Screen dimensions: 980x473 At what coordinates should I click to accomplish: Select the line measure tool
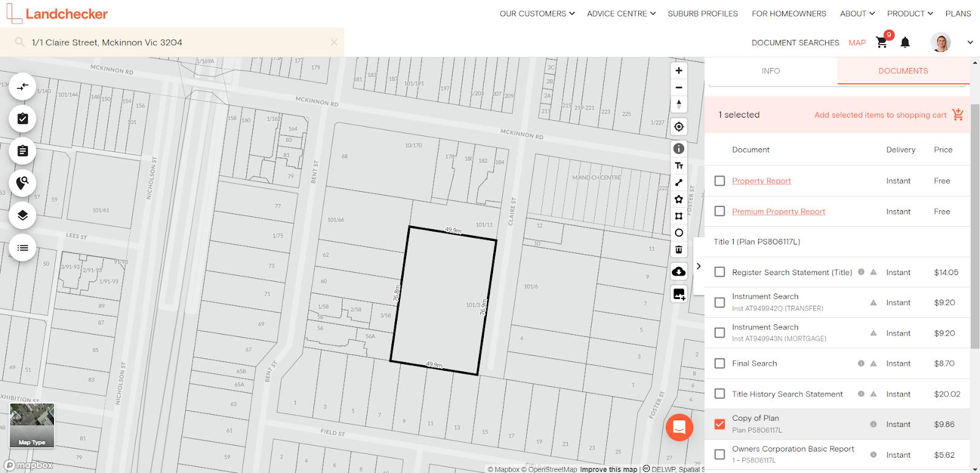[679, 183]
